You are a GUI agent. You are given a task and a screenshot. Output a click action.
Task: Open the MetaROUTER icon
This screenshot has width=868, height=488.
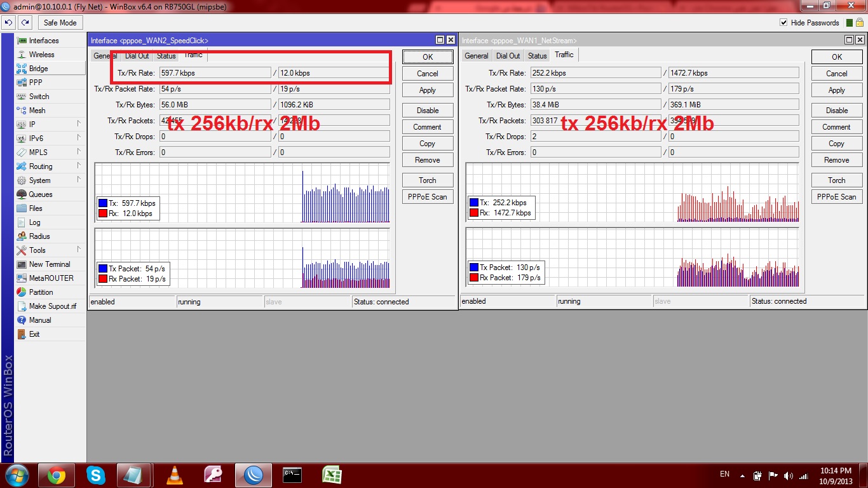point(22,278)
